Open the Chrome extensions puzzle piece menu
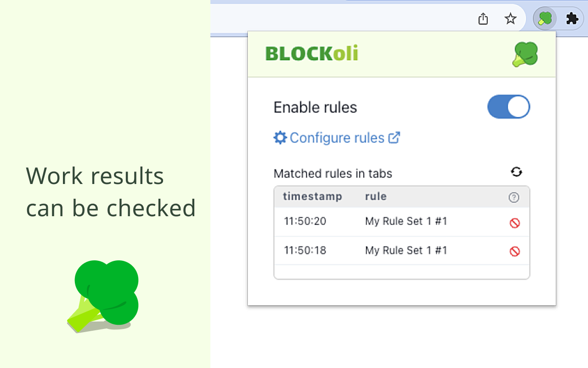Viewport: 588px width, 368px height. [x=572, y=18]
